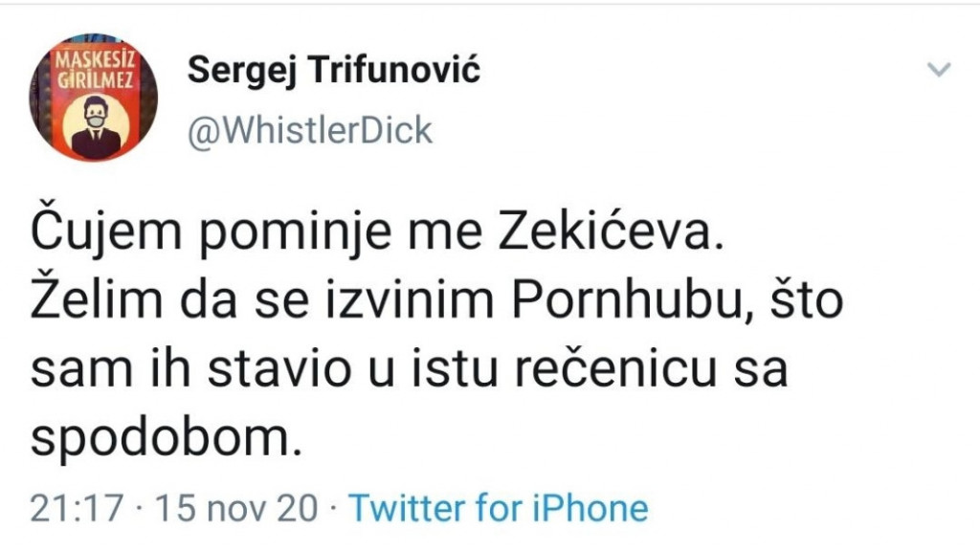Open profile by clicking the display name
The width and height of the screenshot is (980, 551).
click(333, 68)
